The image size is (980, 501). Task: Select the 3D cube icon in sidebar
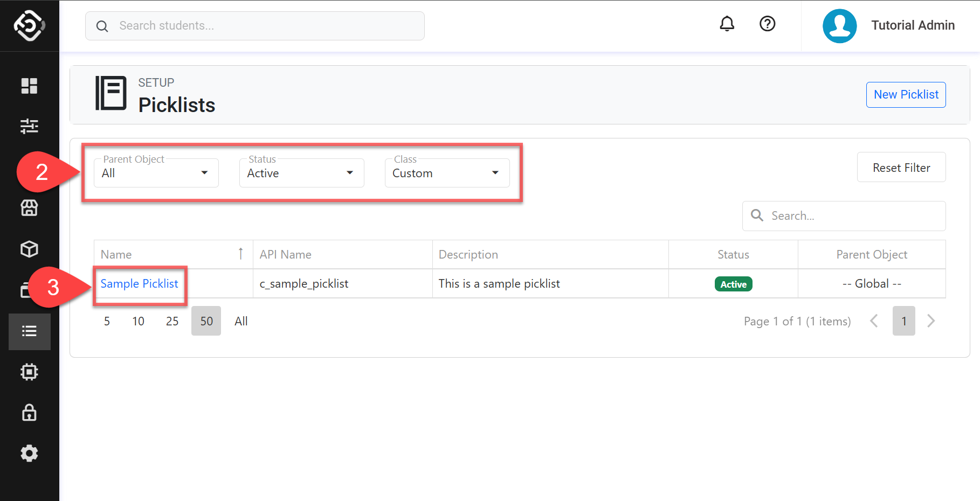(x=29, y=249)
